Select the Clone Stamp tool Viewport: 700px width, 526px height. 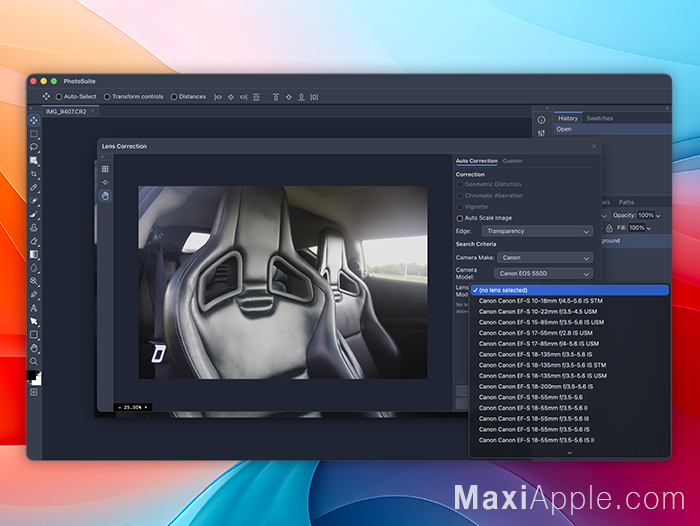pyautogui.click(x=34, y=228)
